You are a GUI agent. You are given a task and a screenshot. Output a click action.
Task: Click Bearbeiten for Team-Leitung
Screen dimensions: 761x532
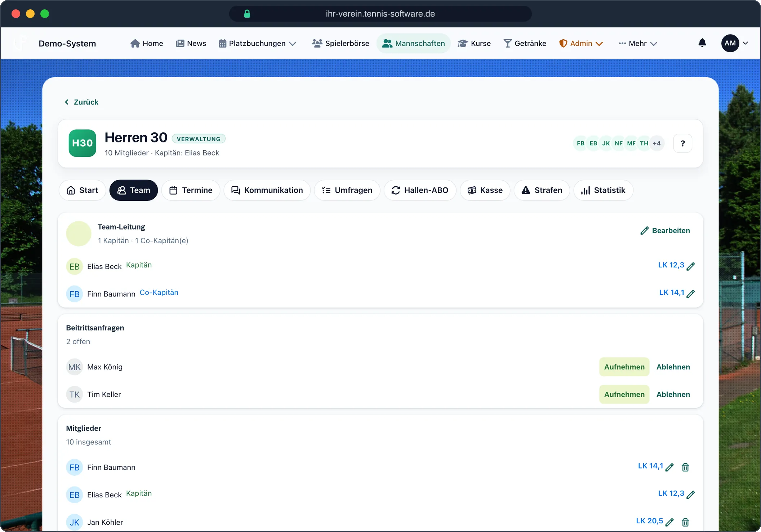[665, 231]
